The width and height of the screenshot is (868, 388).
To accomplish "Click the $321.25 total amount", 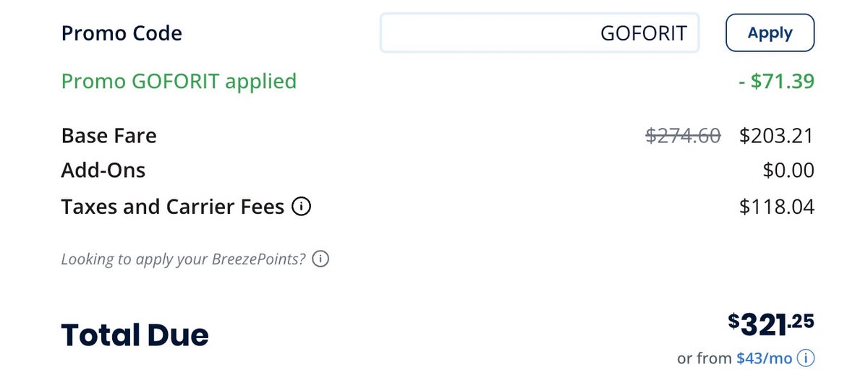I will 771,324.
